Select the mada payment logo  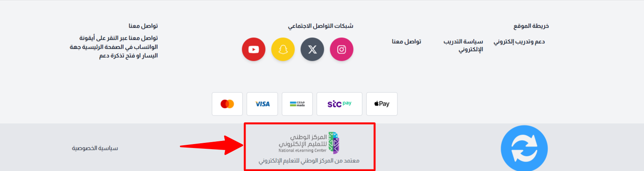[297, 104]
